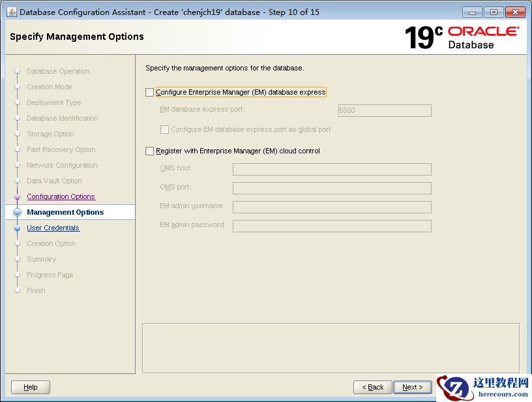This screenshot has width=532, height=402.
Task: Click the Configuration Options step bullet icon
Action: pyautogui.click(x=18, y=197)
